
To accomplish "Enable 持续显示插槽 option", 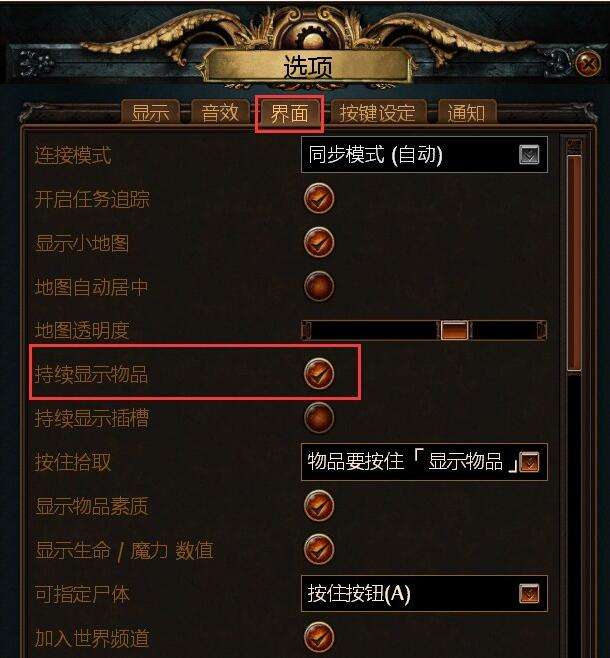I will point(319,418).
